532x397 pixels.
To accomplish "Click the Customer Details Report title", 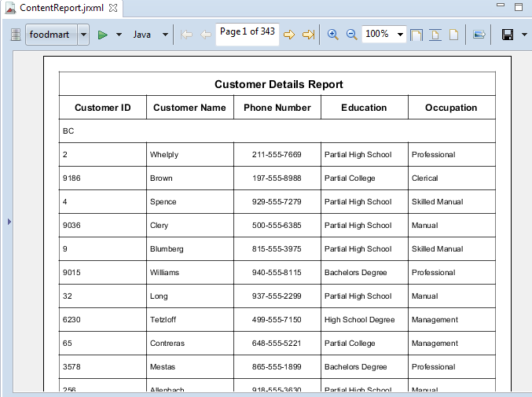I will (x=278, y=84).
